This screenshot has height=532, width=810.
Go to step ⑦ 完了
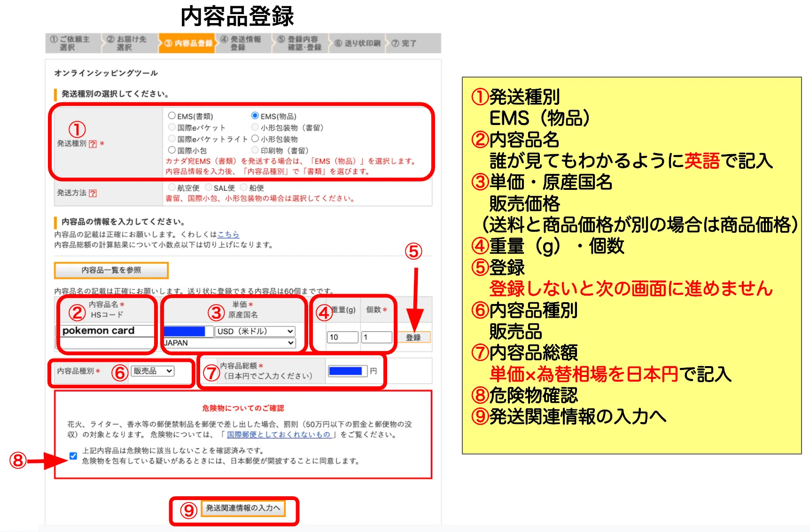[413, 43]
